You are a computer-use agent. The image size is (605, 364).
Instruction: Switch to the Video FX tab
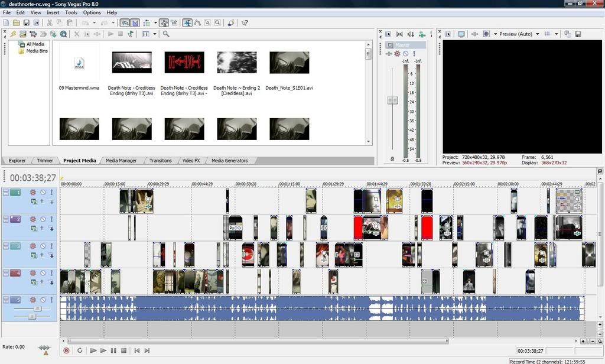pyautogui.click(x=191, y=161)
